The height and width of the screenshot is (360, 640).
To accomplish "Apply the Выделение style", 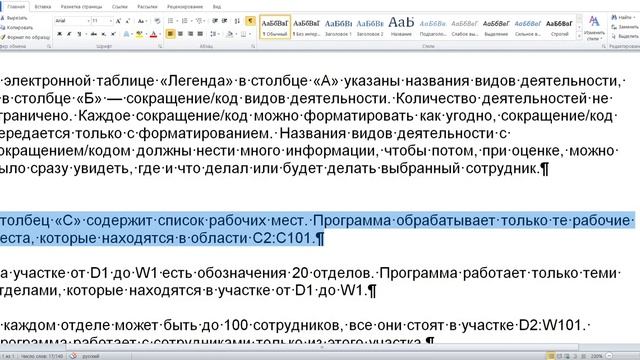I will click(x=496, y=27).
